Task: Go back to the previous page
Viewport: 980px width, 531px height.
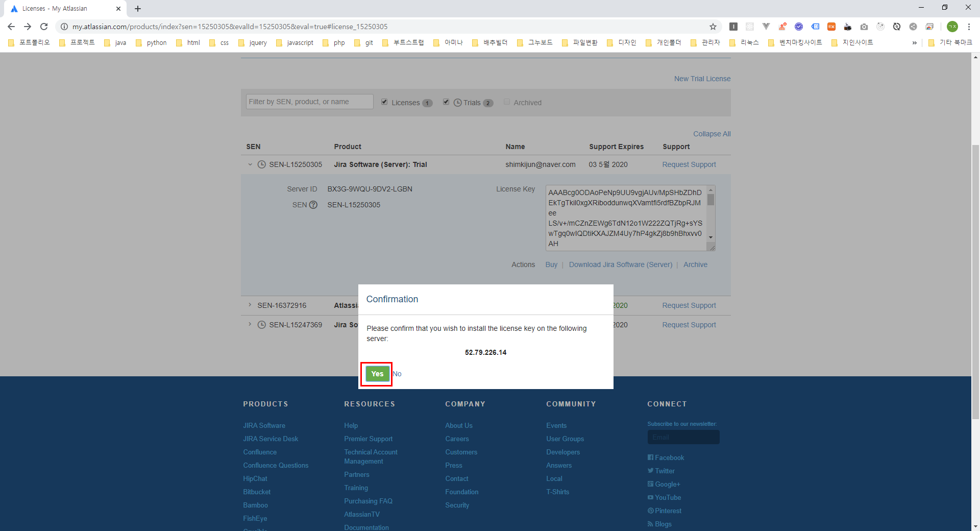Action: pos(11,27)
